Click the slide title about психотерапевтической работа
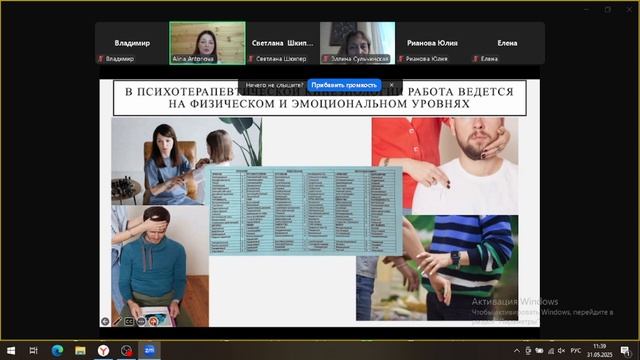 (320, 98)
